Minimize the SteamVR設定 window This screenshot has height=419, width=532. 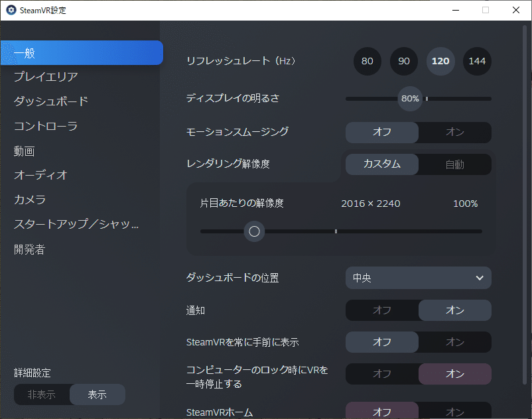pyautogui.click(x=456, y=10)
